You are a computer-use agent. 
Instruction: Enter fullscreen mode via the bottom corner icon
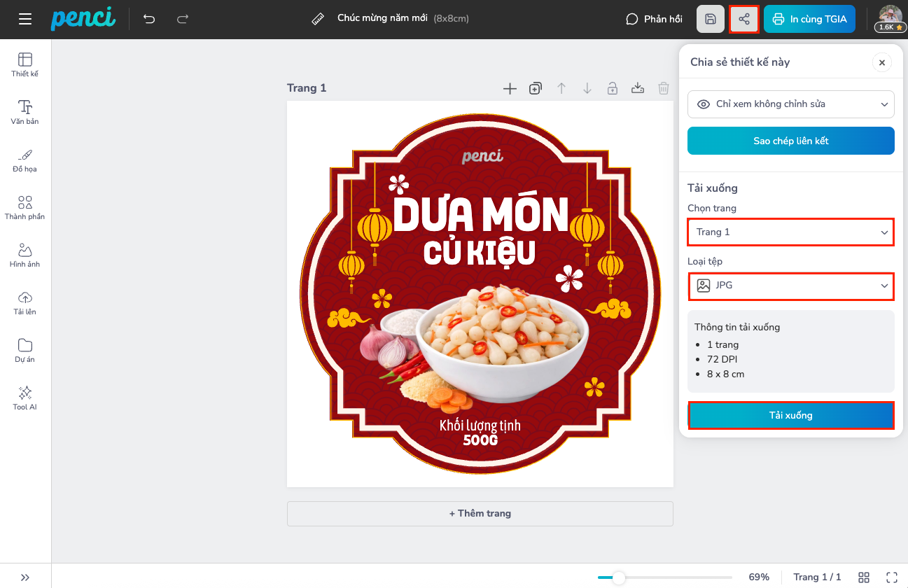891,577
